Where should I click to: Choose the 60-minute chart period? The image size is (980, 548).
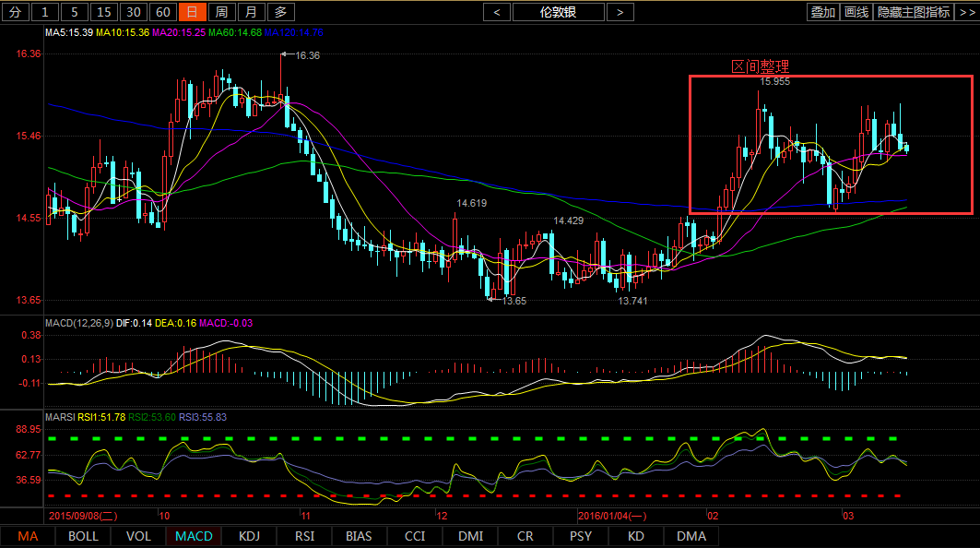pos(162,12)
